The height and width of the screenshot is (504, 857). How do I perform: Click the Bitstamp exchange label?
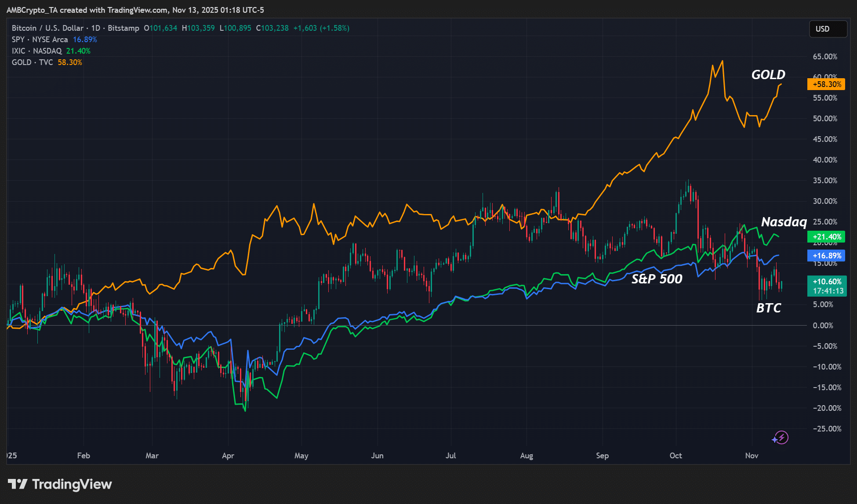(123, 28)
